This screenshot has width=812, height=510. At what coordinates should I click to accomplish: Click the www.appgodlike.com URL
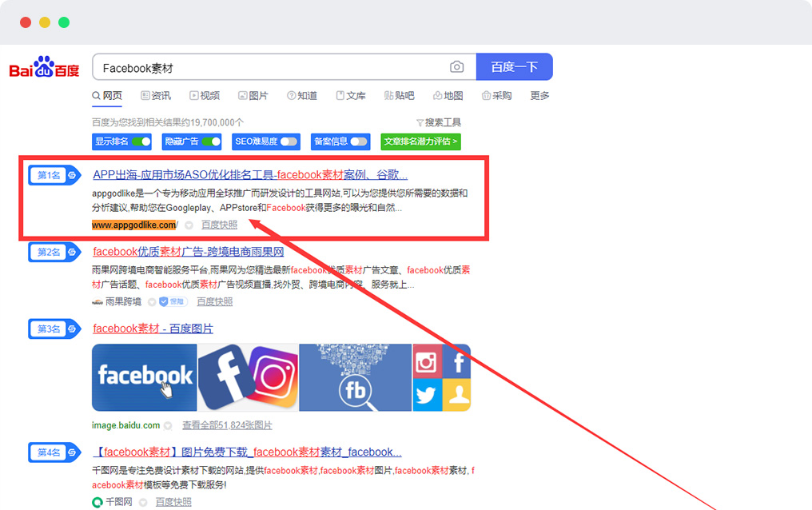[134, 225]
